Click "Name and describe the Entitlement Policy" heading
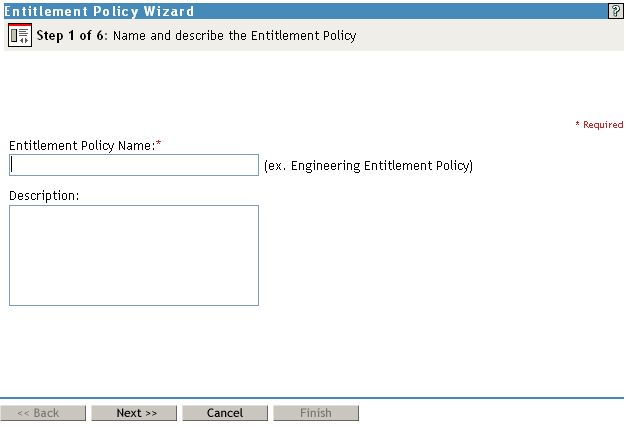 coord(235,35)
